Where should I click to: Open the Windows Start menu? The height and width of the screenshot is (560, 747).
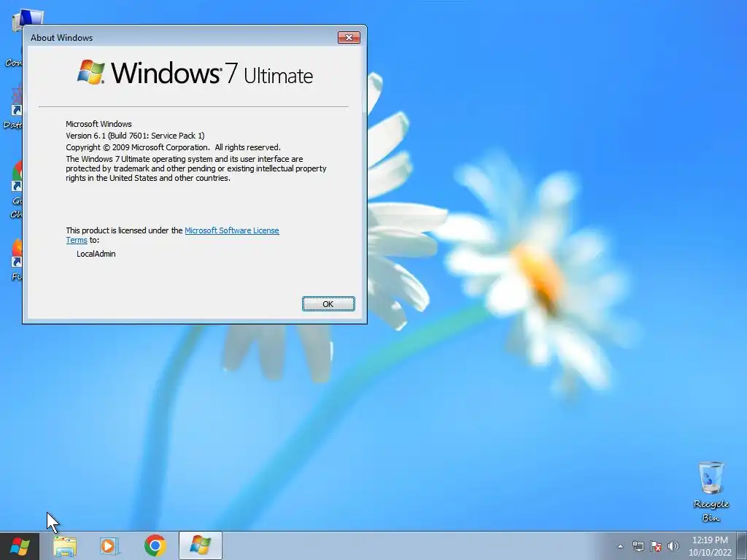[20, 545]
